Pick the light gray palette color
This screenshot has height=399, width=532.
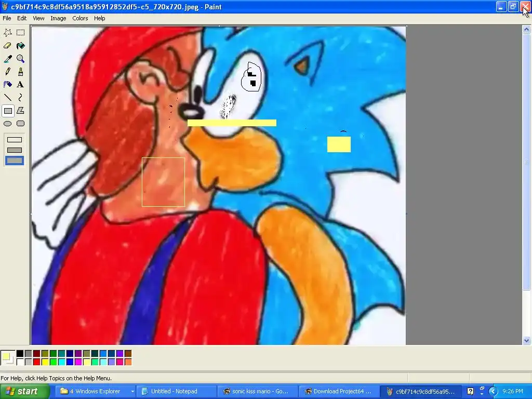tap(28, 362)
